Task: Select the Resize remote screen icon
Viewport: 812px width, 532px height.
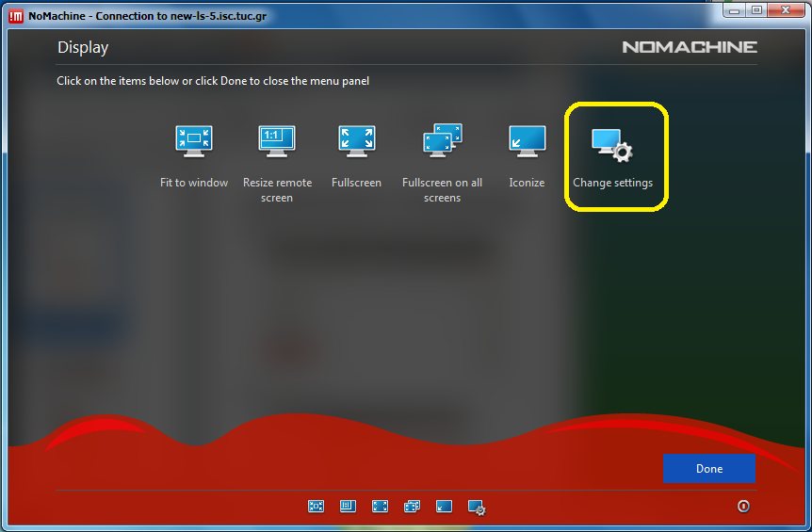Action: tap(277, 139)
